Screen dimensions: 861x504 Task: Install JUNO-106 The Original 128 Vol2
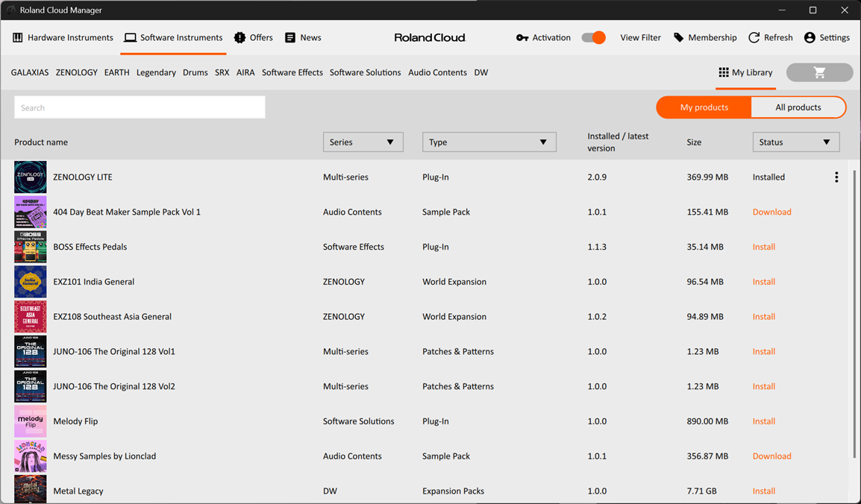tap(764, 387)
